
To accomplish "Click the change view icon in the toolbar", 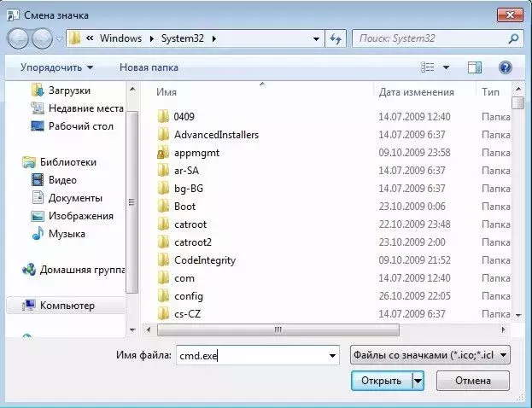I will pos(428,67).
